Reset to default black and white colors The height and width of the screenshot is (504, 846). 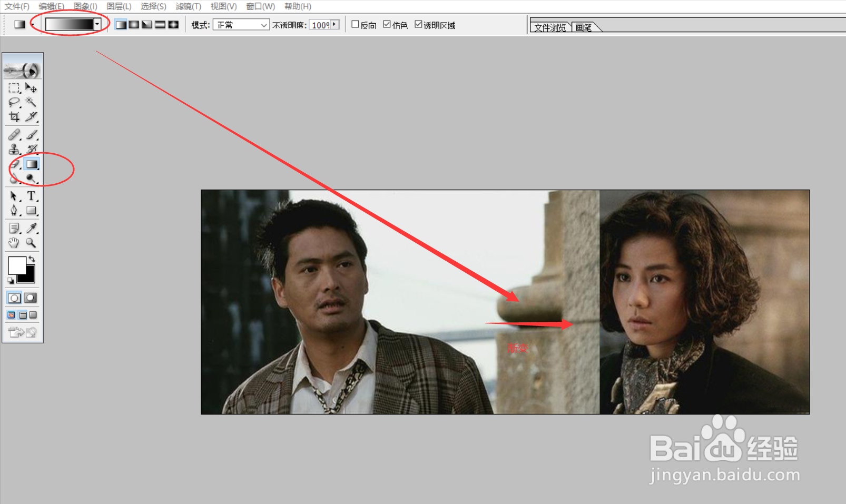(x=11, y=281)
